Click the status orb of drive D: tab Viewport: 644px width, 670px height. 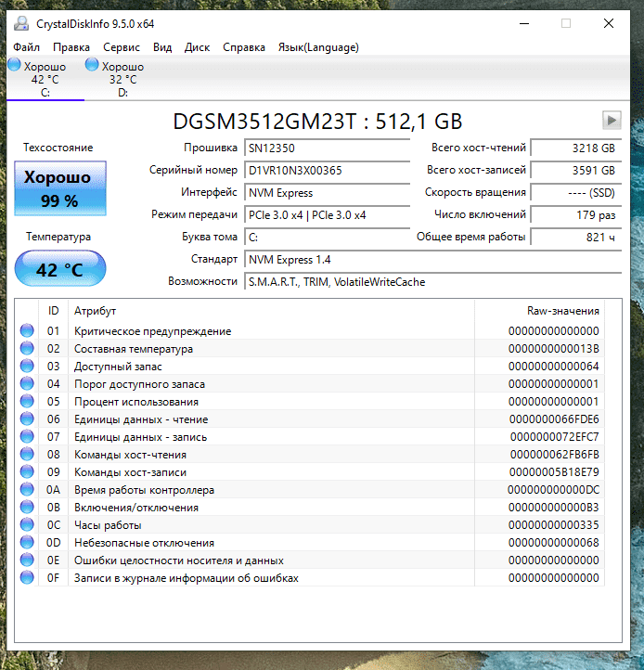tap(92, 66)
